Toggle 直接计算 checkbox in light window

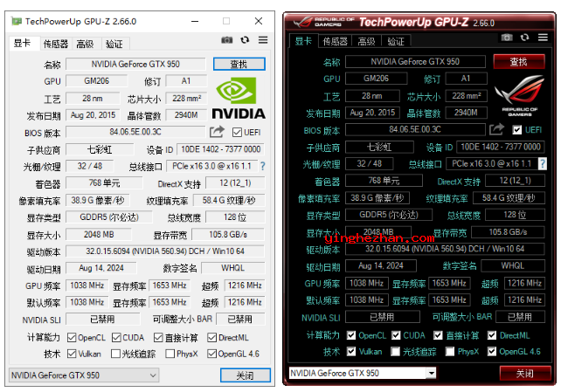point(158,337)
